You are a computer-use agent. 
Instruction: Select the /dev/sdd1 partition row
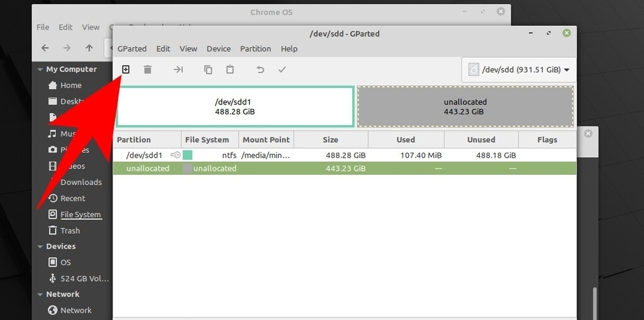[344, 155]
